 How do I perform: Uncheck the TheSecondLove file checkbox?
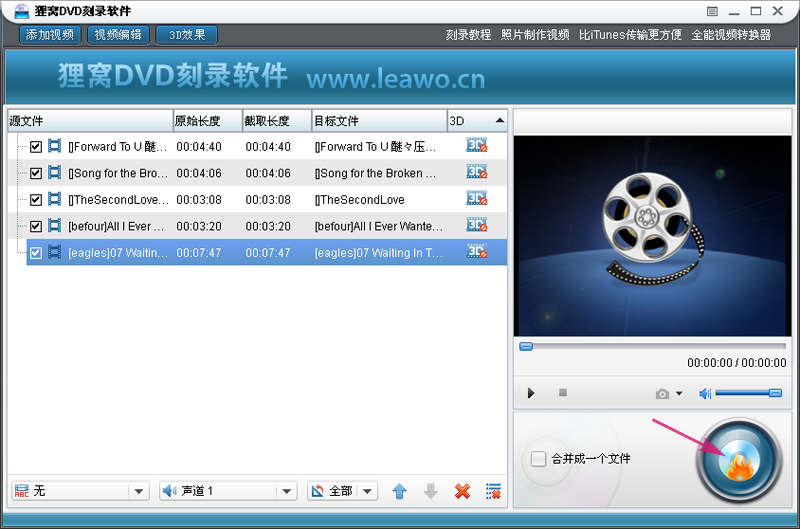36,200
